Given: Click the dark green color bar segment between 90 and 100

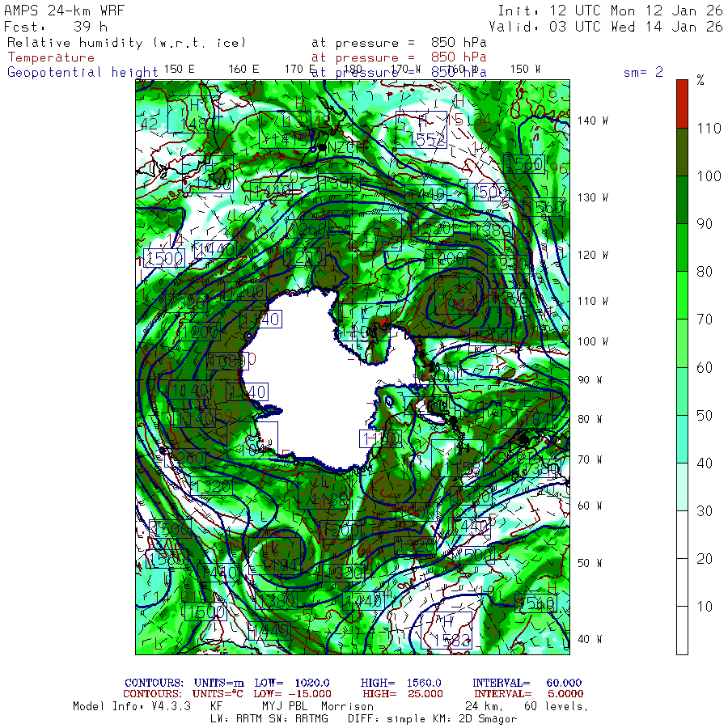Looking at the screenshot, I should click(x=682, y=200).
